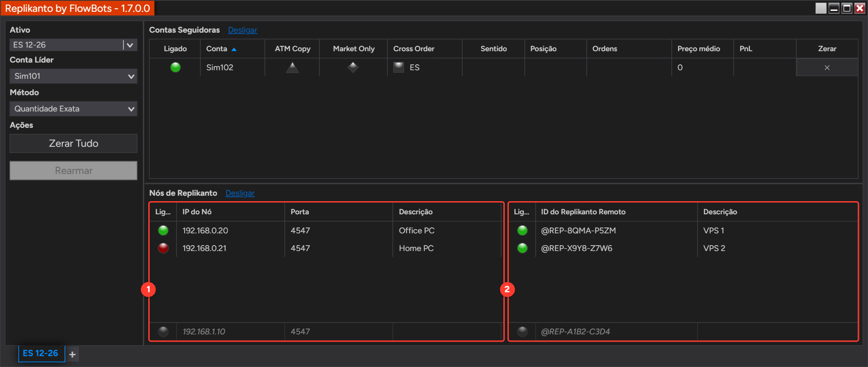Image resolution: width=868 pixels, height=367 pixels.
Task: Toggle the green Ligado indicator for Sim102
Action: tap(176, 68)
